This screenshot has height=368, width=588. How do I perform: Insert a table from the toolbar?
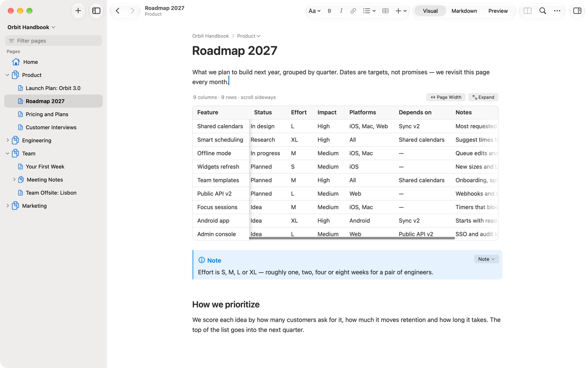click(x=385, y=11)
